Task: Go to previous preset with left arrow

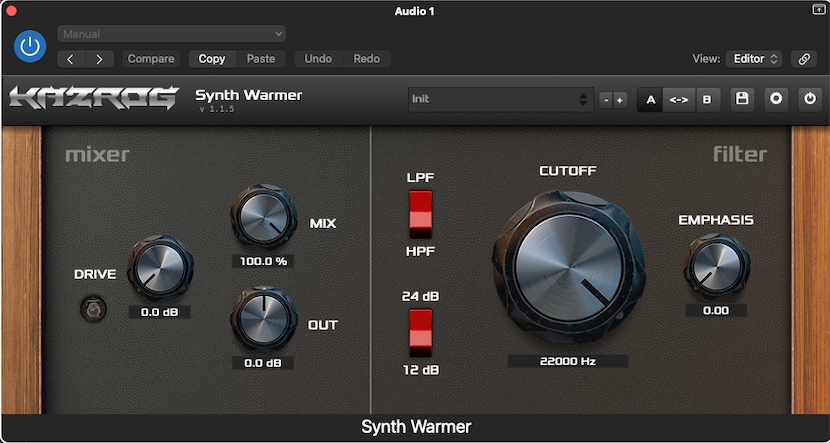Action: tap(71, 59)
